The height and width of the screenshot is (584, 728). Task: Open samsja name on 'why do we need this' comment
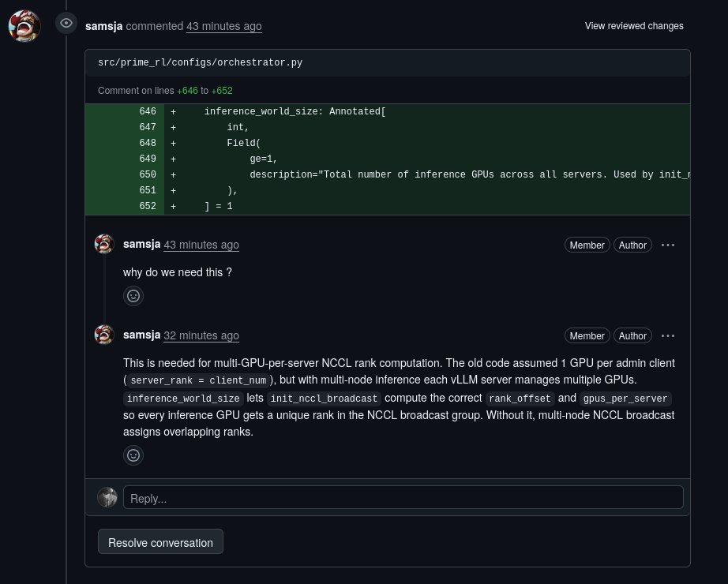click(141, 244)
